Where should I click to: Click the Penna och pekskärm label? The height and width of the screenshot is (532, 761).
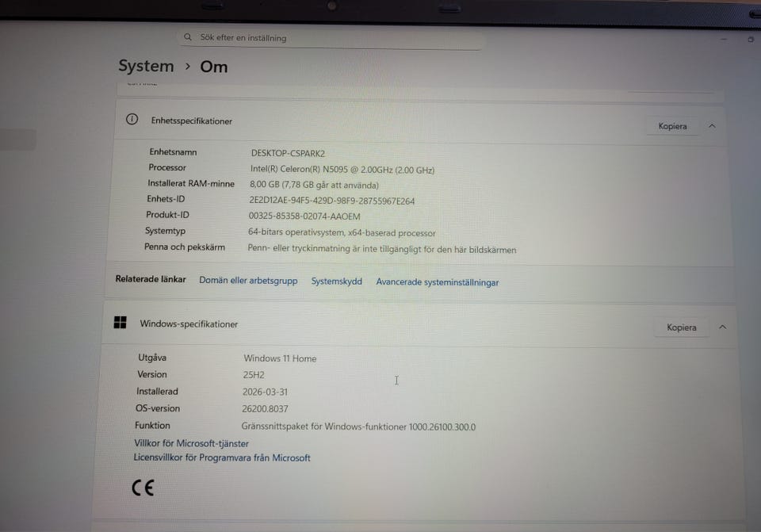tap(185, 247)
